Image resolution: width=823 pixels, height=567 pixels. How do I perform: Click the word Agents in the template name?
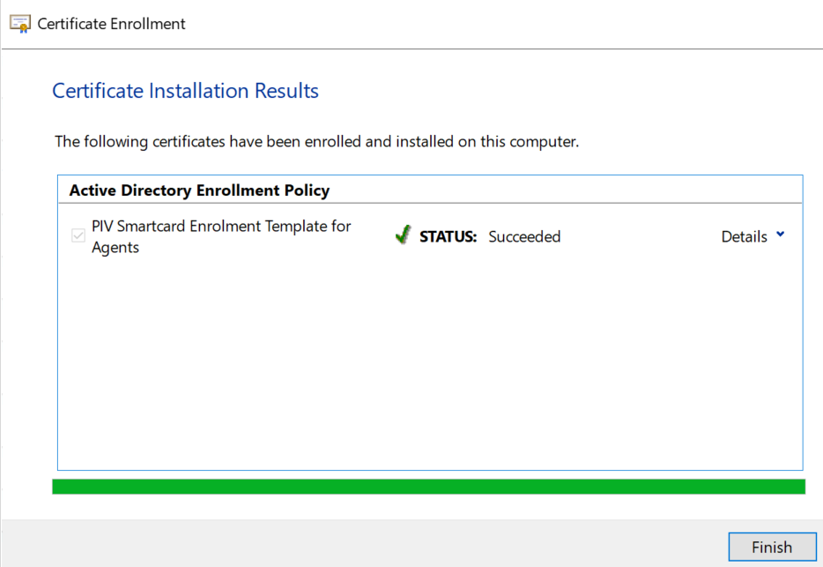[115, 248]
